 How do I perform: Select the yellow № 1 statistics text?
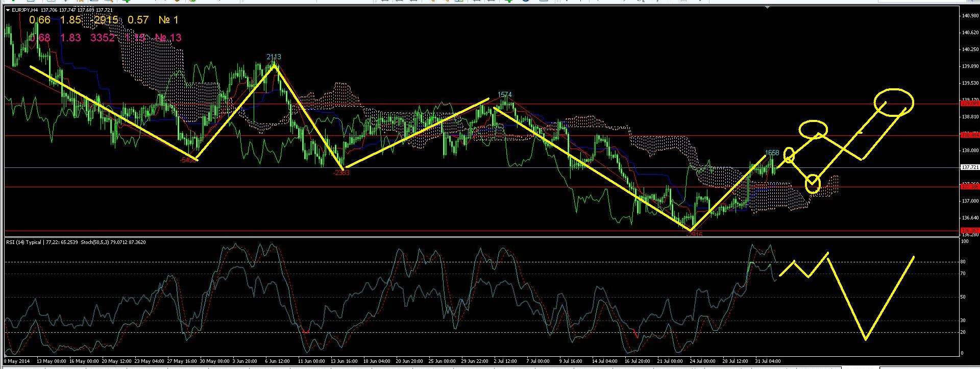[x=168, y=20]
